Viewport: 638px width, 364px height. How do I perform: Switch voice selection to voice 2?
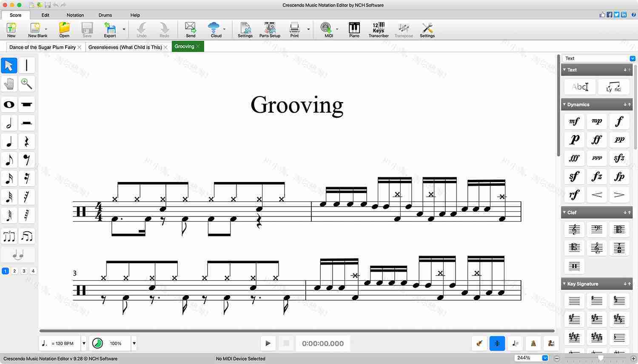14,271
